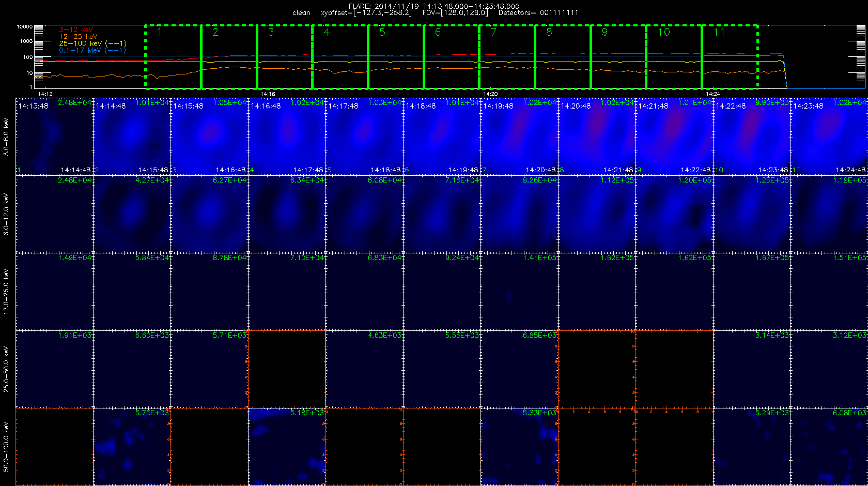The width and height of the screenshot is (868, 486).
Task: Click the 1.05E+04 counts label
Action: tap(229, 103)
